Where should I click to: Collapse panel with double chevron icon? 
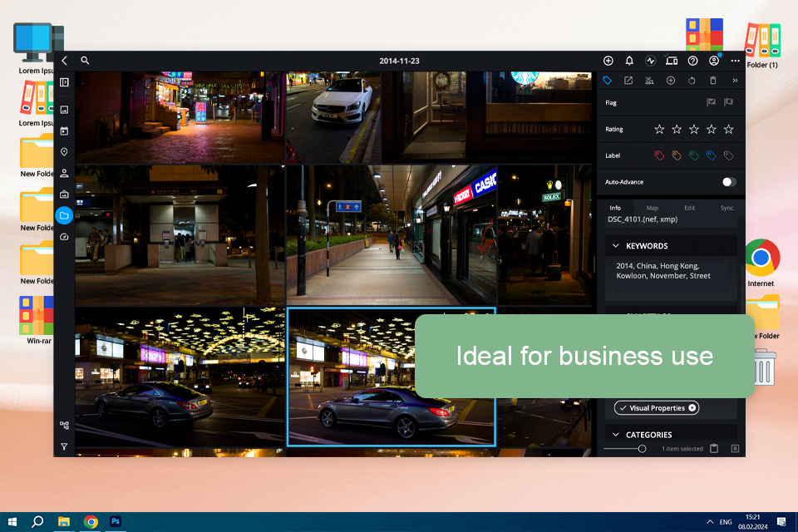[x=735, y=81]
